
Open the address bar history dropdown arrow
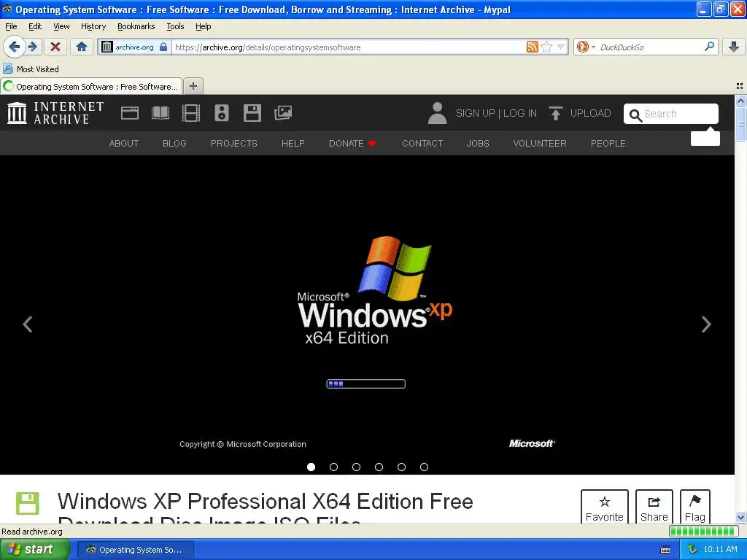[561, 47]
